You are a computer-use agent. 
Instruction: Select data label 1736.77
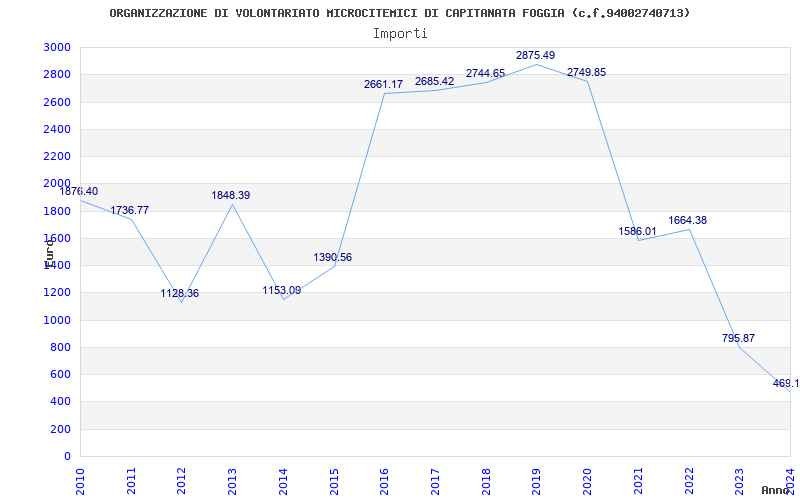tap(130, 210)
